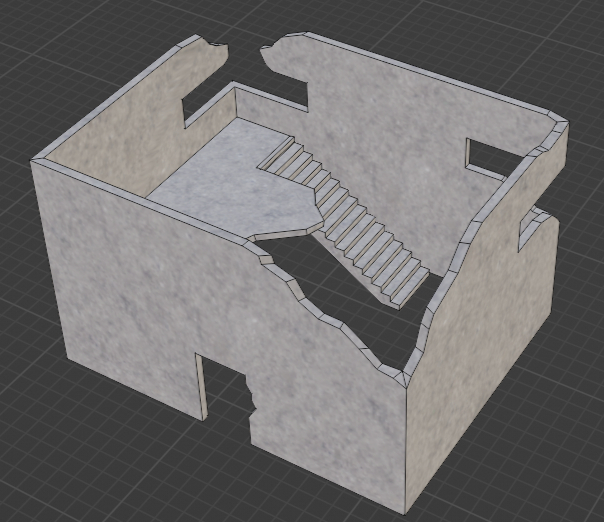Viewport: 604px width, 522px height.
Task: Select the back right interior wall
Action: tap(400, 110)
